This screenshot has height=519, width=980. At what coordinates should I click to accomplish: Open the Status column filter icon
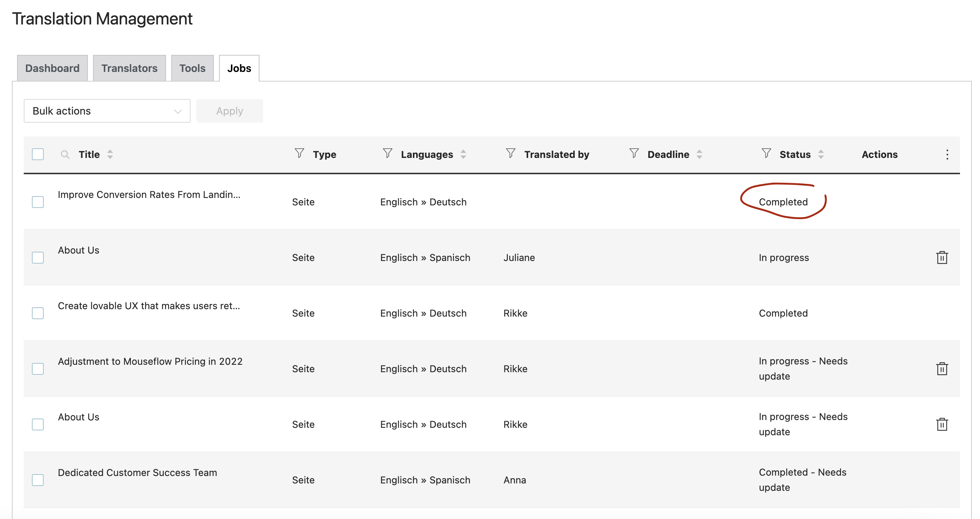tap(766, 153)
